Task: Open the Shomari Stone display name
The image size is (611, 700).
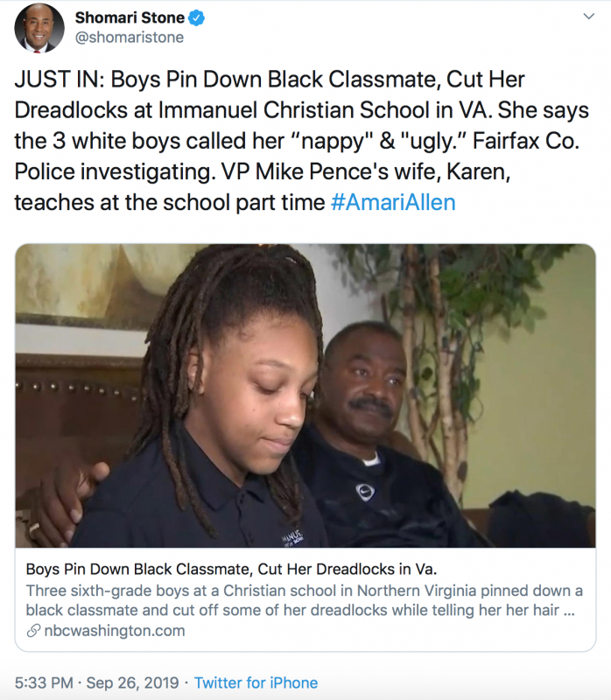Action: click(x=130, y=17)
